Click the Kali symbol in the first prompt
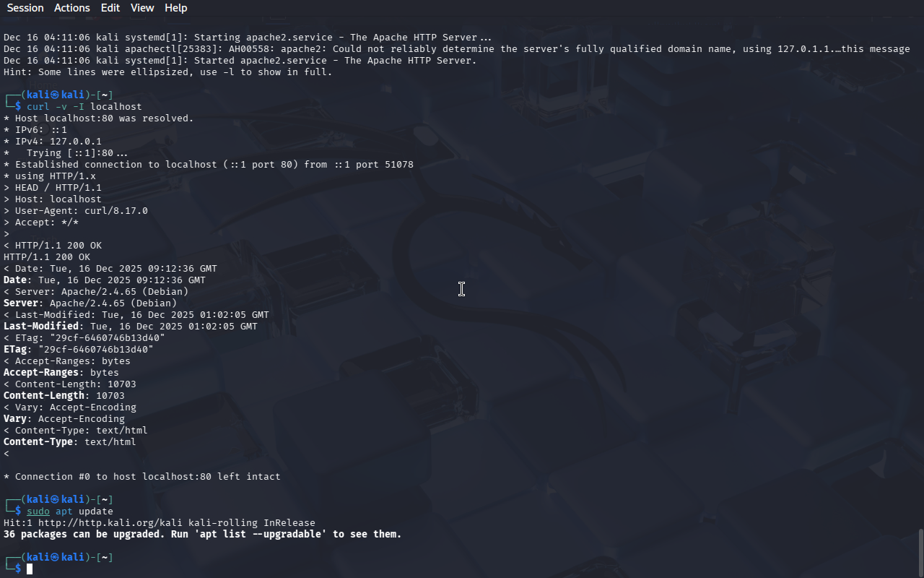Image resolution: width=924 pixels, height=578 pixels. point(56,95)
